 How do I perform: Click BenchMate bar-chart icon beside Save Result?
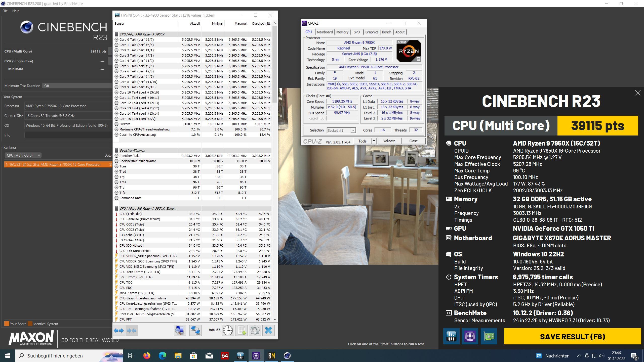451,336
